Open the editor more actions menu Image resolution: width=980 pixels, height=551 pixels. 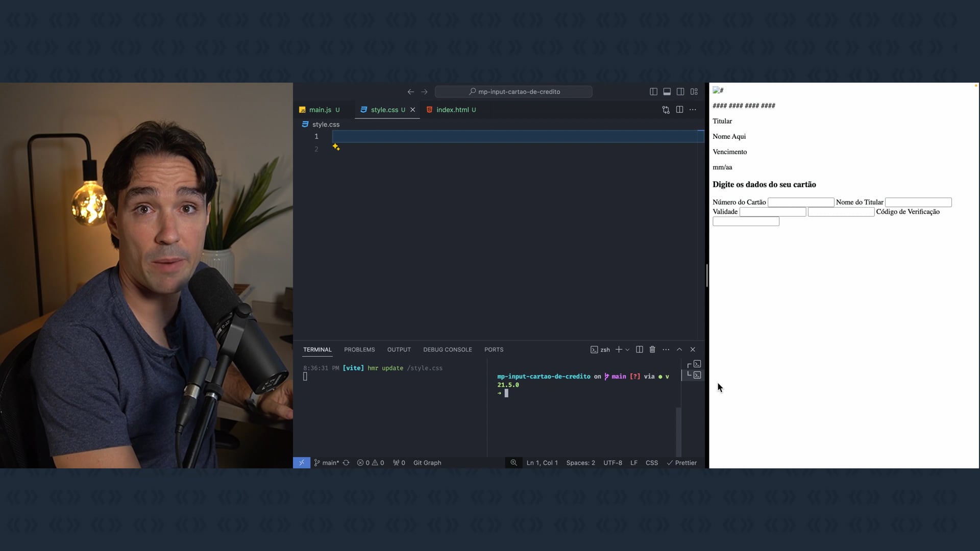click(x=693, y=110)
